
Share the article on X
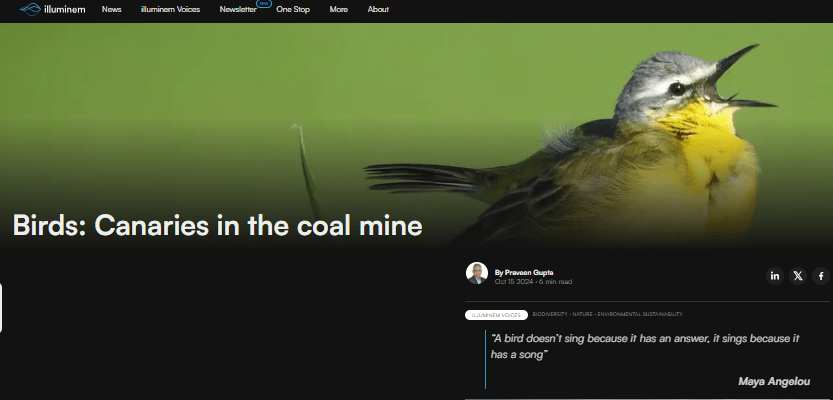coord(797,276)
